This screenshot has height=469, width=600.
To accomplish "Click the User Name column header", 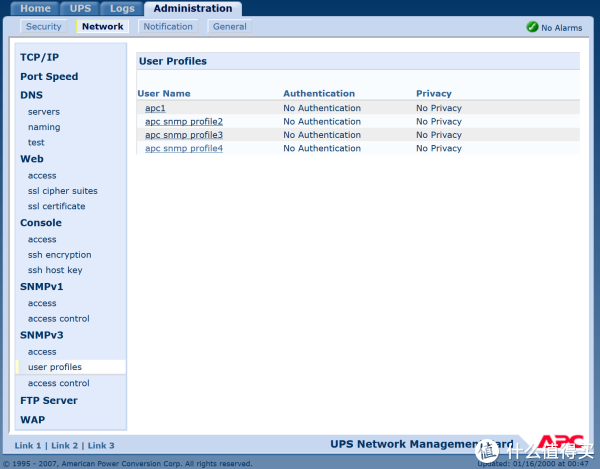I will click(x=164, y=94).
